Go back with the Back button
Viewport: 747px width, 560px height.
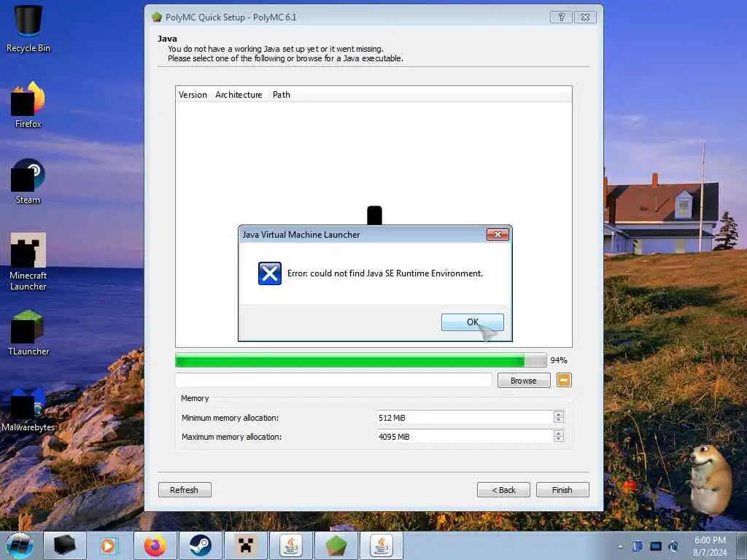[x=503, y=490]
